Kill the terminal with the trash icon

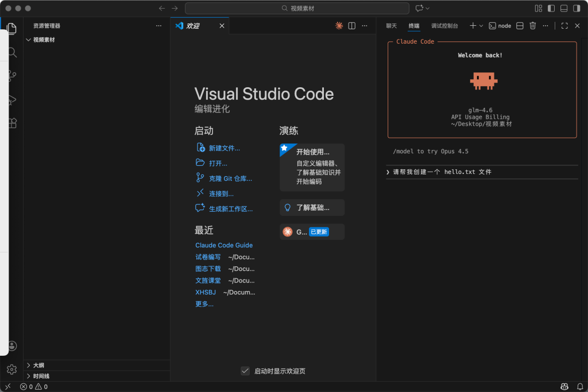coord(533,26)
